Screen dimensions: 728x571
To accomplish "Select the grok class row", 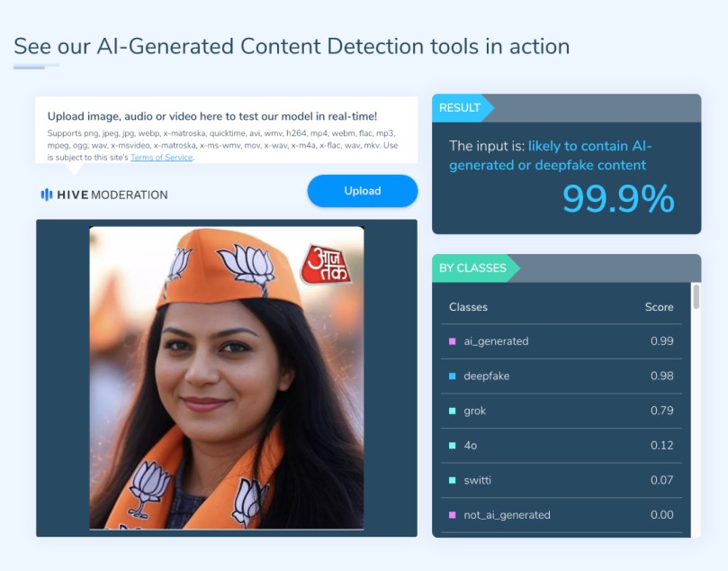I will tap(562, 411).
